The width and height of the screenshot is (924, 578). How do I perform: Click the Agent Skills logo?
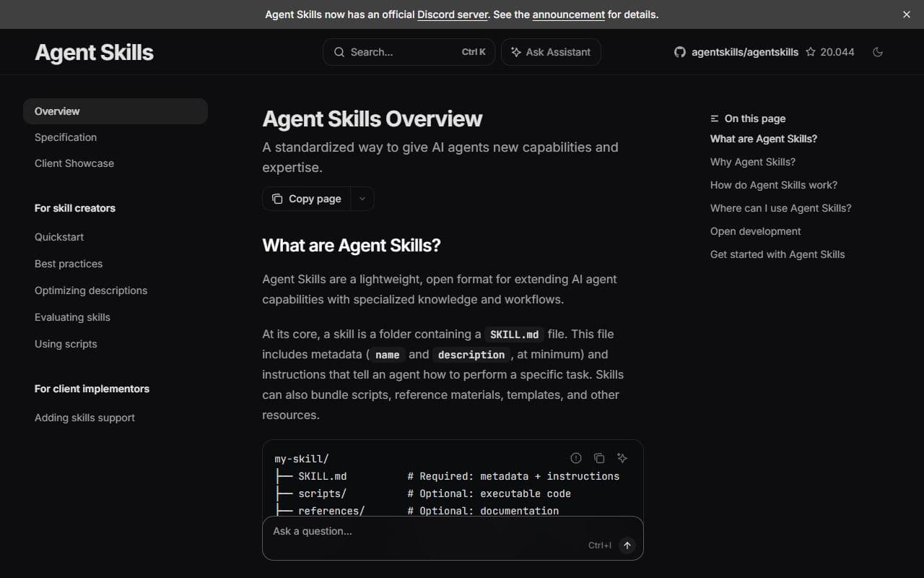click(95, 52)
